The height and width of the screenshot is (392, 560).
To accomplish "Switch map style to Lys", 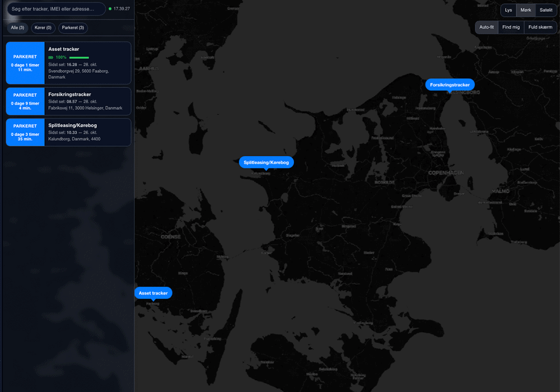I will (508, 10).
